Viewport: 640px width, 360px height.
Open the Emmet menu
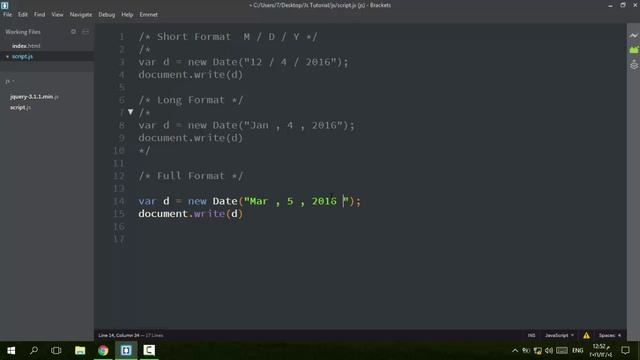[149, 14]
